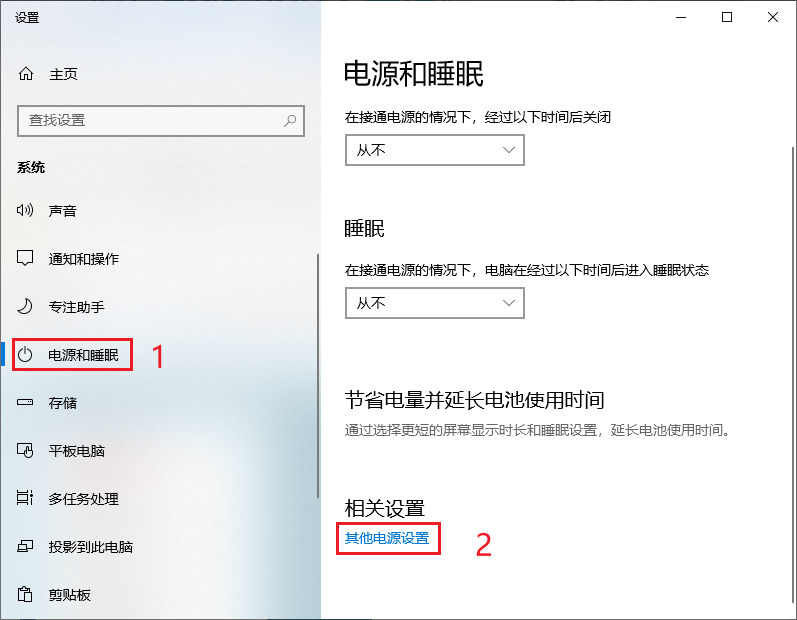Viewport: 797px width, 620px height.
Task: Expand the screen turn-off time dropdown
Action: click(435, 150)
